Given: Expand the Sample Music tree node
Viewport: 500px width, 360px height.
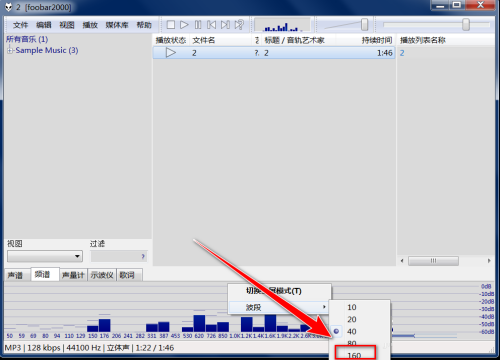Looking at the screenshot, I should point(10,50).
